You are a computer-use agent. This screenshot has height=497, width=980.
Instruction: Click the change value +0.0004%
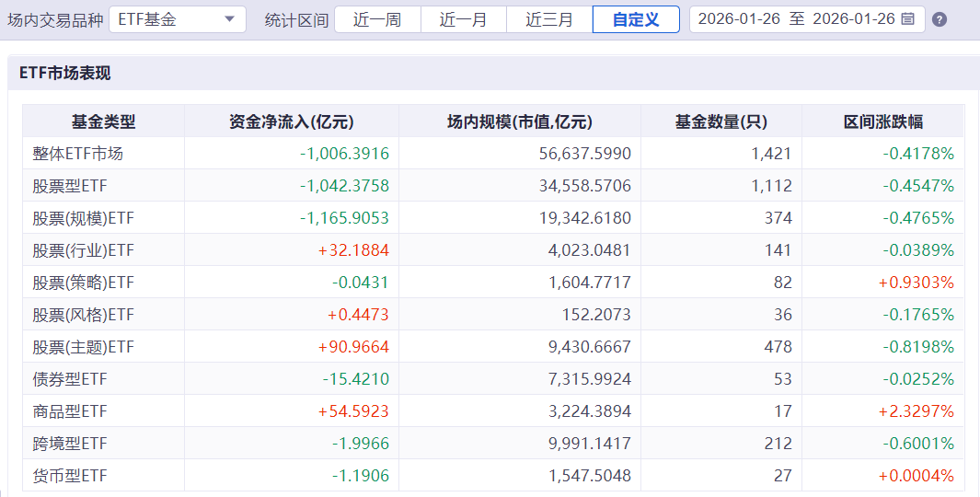tap(917, 476)
